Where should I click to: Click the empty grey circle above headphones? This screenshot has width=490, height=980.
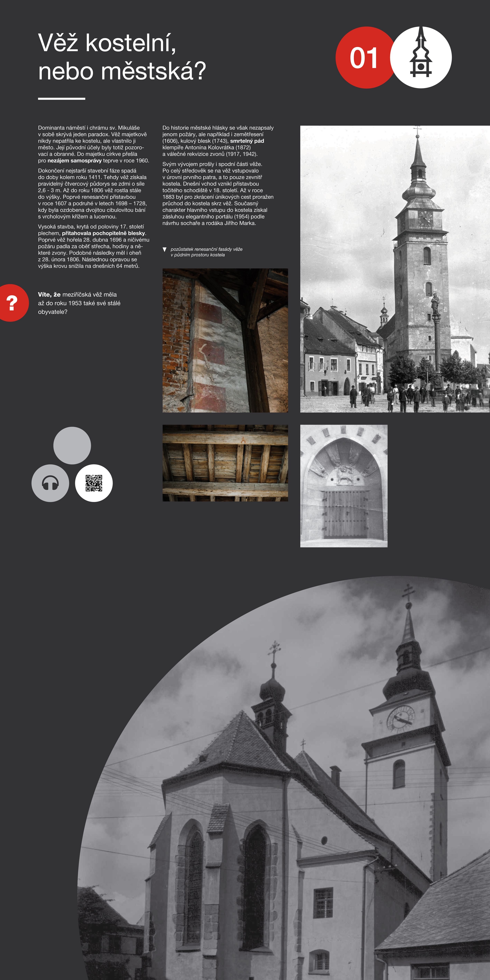click(72, 445)
